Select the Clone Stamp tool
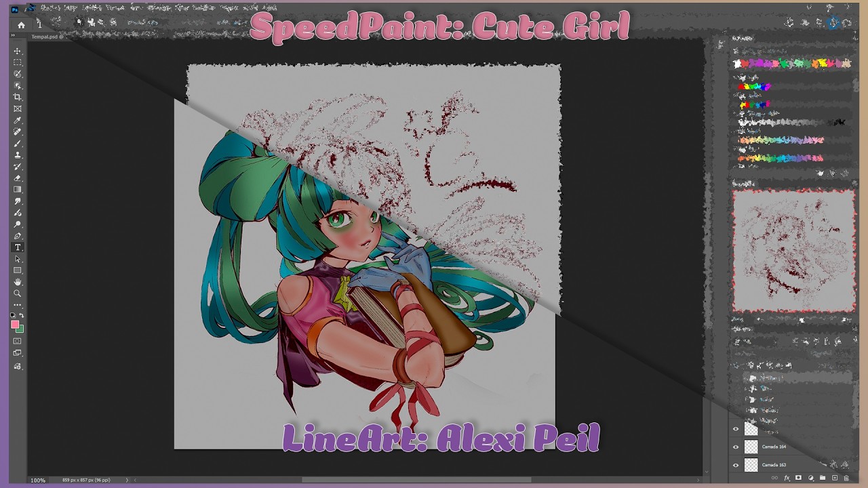The image size is (868, 488). pos(18,155)
